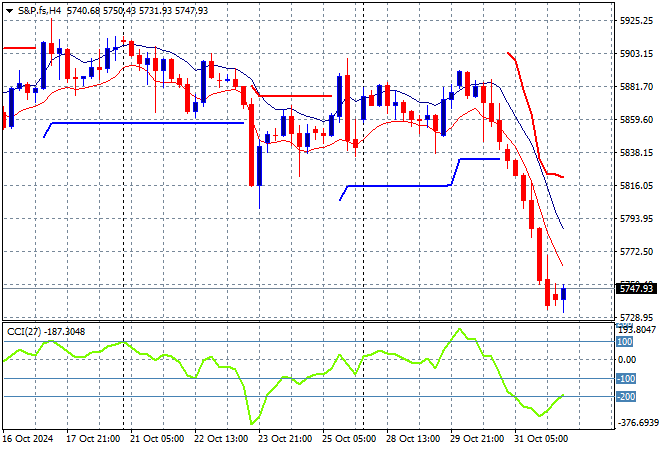Click the CCI -100 level label
Image resolution: width=660 pixels, height=450 pixels.
(x=626, y=378)
